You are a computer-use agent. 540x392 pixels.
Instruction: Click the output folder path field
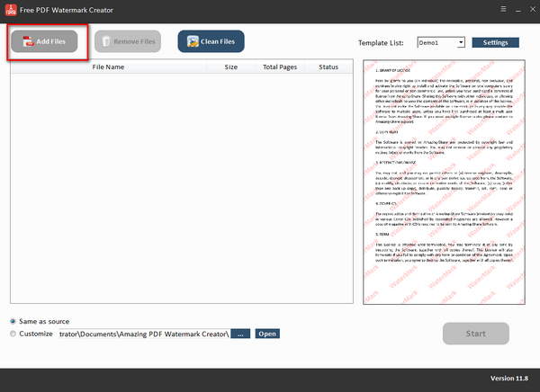[144, 334]
